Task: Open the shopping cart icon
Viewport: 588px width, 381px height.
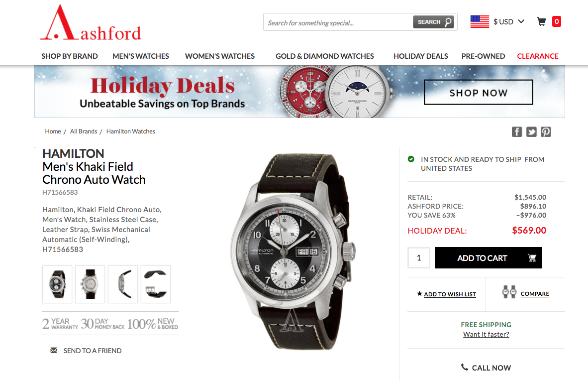Action: (541, 22)
